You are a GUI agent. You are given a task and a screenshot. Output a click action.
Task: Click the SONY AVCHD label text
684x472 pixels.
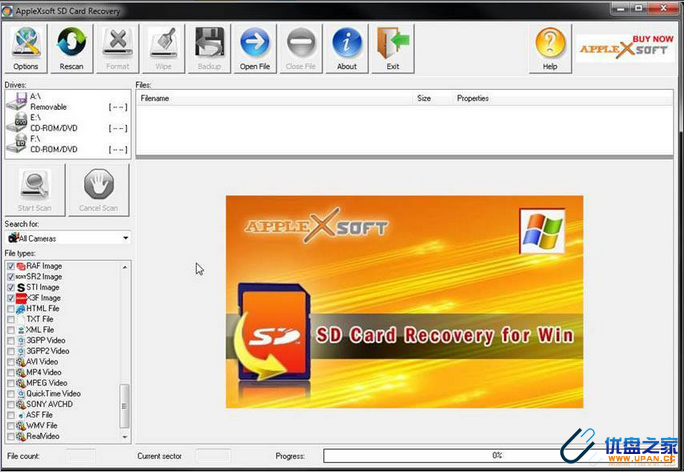click(x=49, y=404)
